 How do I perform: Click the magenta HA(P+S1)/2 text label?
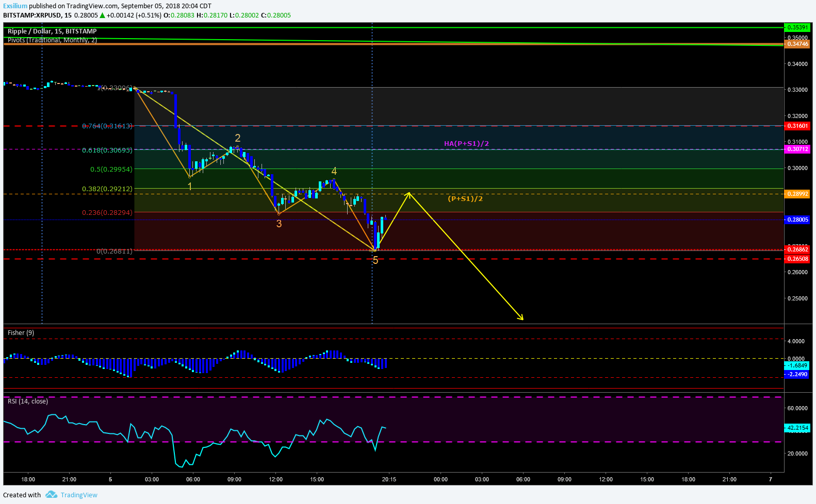coord(466,144)
